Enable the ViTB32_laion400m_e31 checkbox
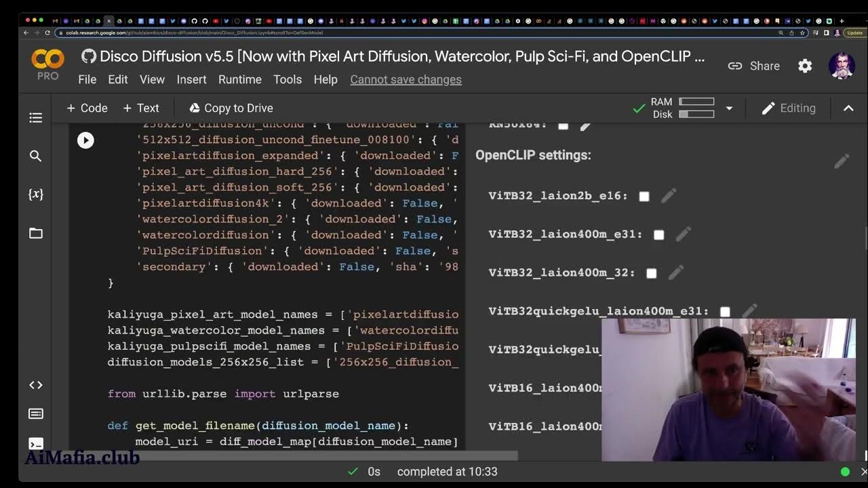Screen dimensions: 868x488 (659, 235)
